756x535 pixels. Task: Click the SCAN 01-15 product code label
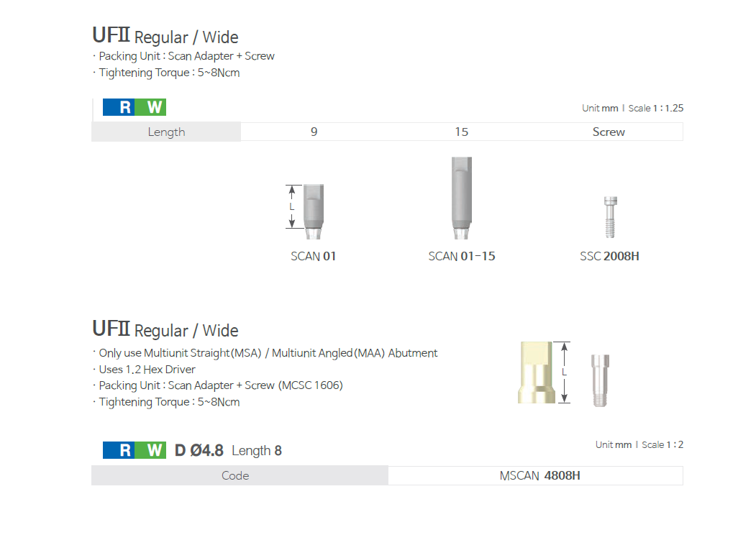[x=462, y=256]
